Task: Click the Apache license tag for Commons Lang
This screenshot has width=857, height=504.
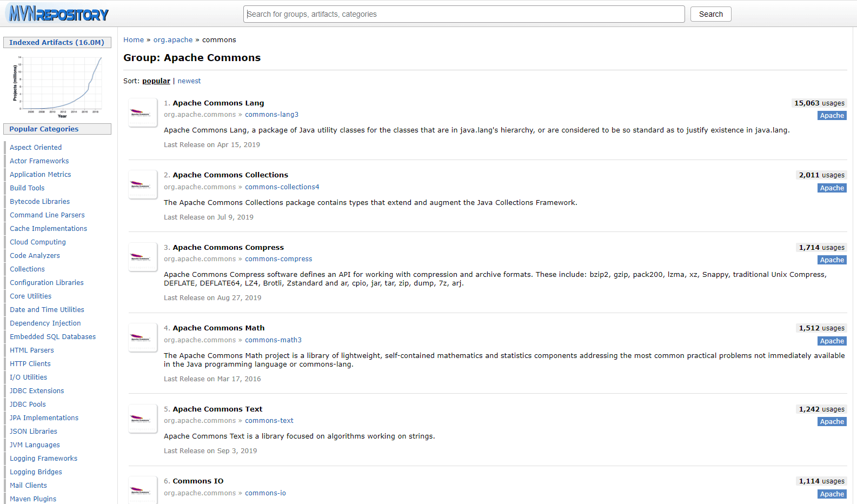Action: coord(832,116)
